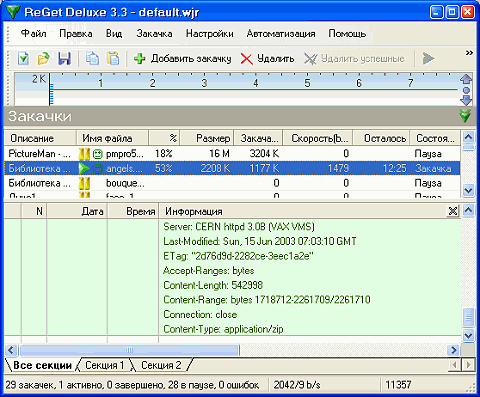This screenshot has height=397, width=480.
Task: Click the Connection: close log line
Action: pyautogui.click(x=200, y=314)
